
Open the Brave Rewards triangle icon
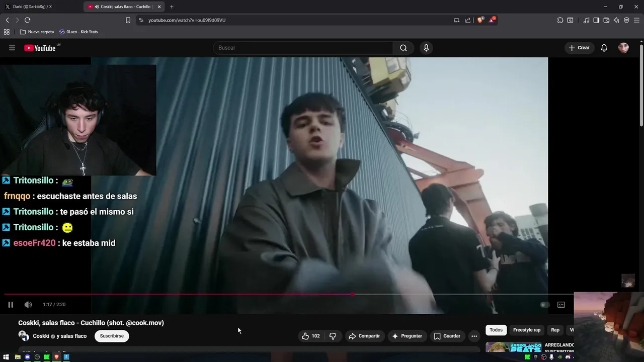coord(492,20)
